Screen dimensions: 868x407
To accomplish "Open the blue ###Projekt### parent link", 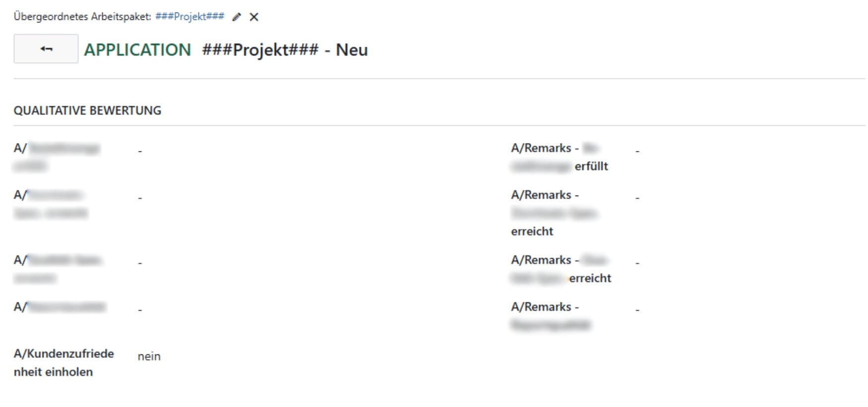I will click(189, 16).
